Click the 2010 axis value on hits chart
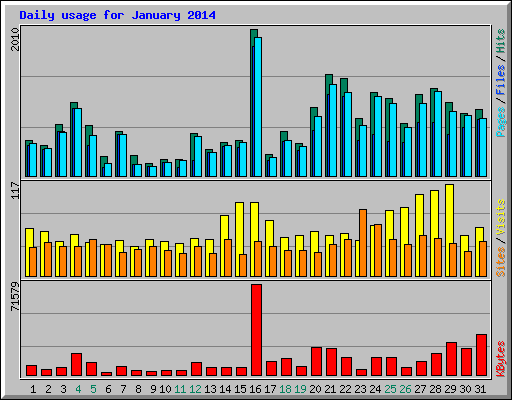 [x=15, y=39]
